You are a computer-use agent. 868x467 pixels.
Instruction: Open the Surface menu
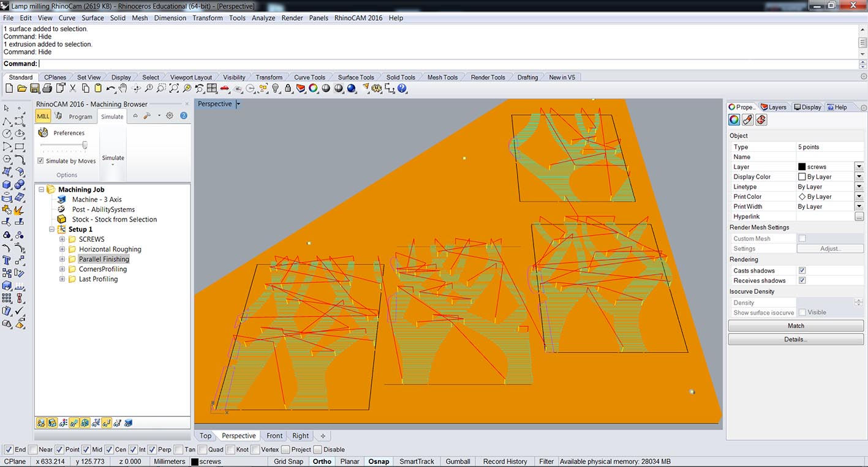coord(93,18)
